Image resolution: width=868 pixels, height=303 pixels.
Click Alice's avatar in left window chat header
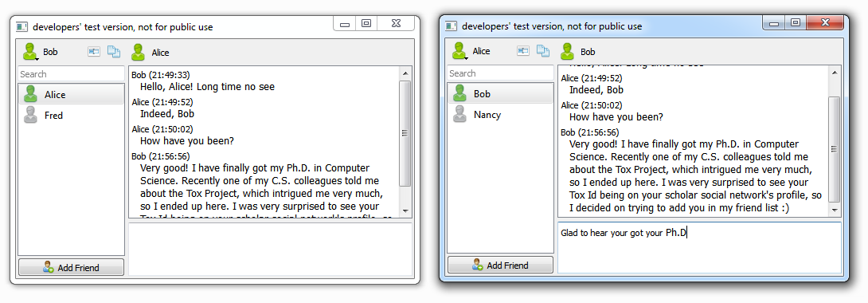(x=138, y=52)
